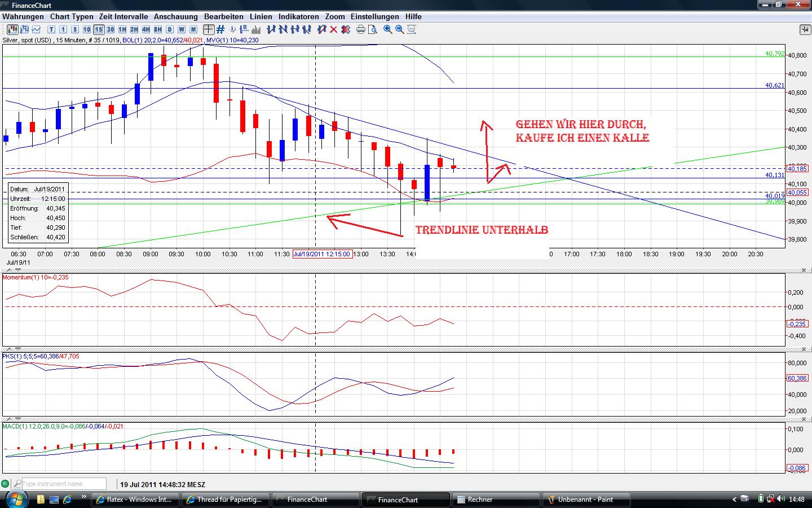Expand the PKS panel with up arrow

point(10,349)
